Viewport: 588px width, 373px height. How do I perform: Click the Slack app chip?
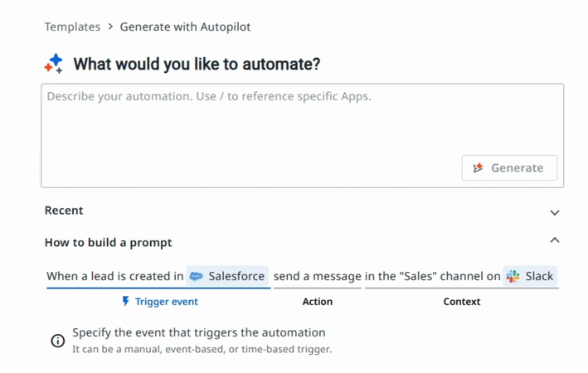(x=530, y=276)
